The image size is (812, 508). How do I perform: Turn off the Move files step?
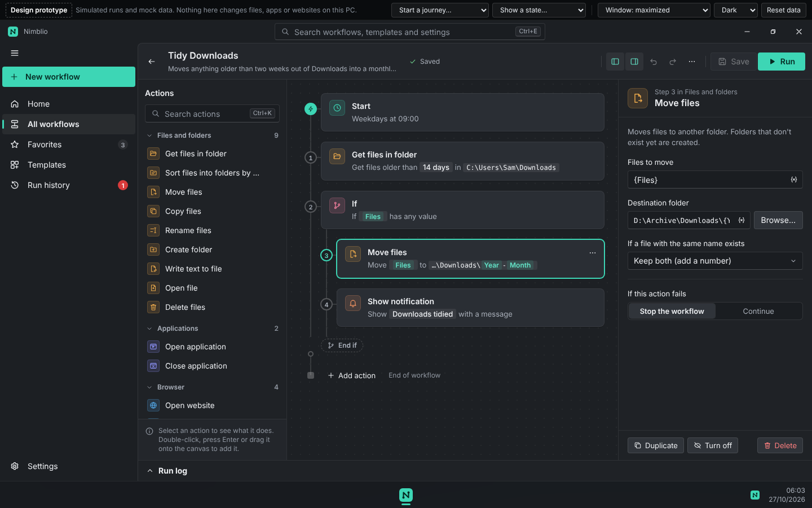point(713,445)
